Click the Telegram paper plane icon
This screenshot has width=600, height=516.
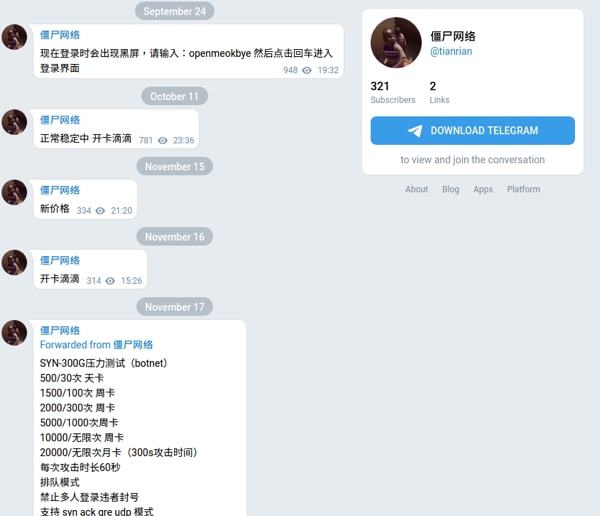415,131
